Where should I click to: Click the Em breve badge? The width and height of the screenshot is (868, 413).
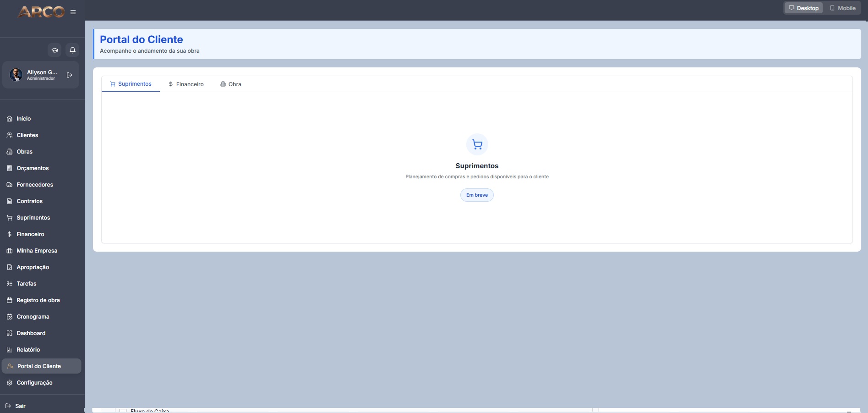pos(477,195)
